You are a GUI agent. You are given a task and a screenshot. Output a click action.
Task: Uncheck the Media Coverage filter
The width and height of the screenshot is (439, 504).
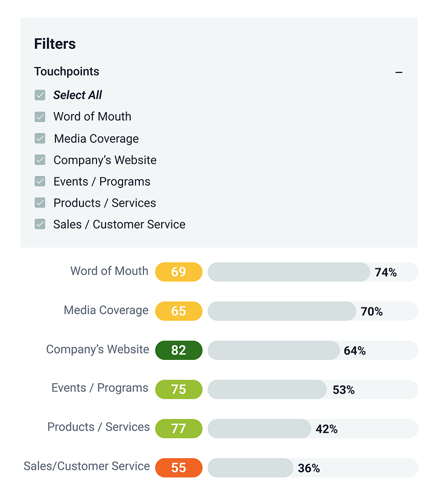pyautogui.click(x=40, y=139)
